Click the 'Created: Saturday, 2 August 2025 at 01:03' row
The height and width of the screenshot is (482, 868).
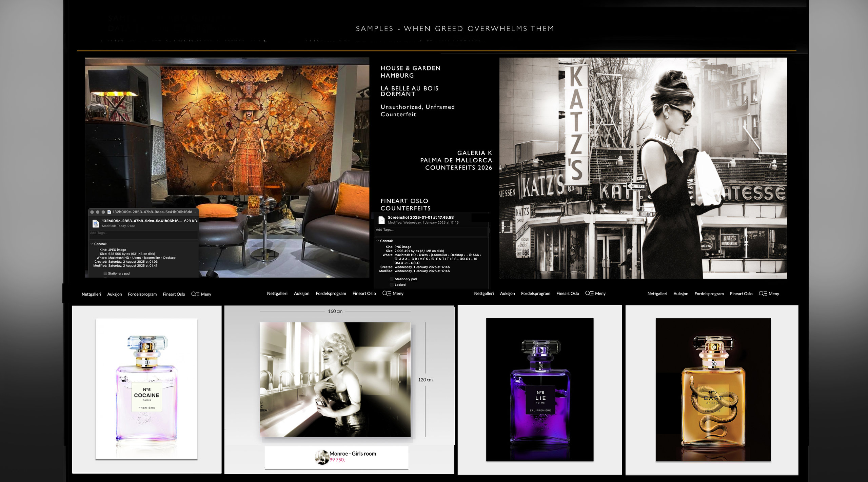(126, 262)
